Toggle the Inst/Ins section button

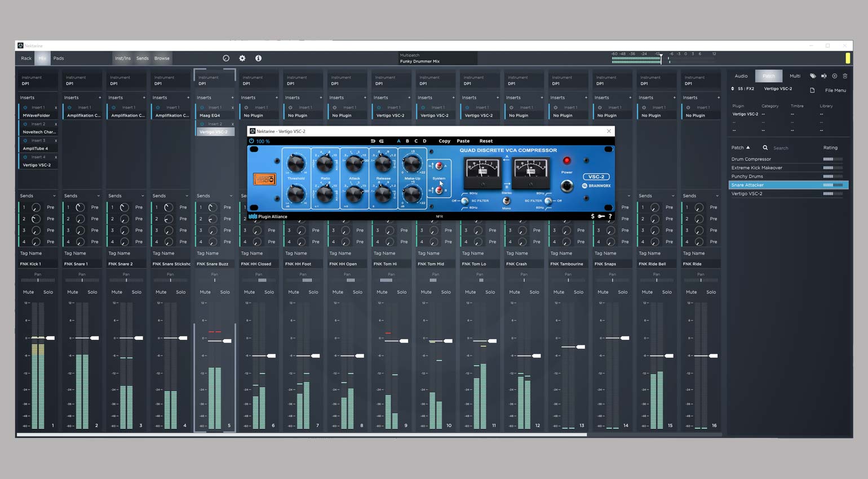tap(123, 58)
